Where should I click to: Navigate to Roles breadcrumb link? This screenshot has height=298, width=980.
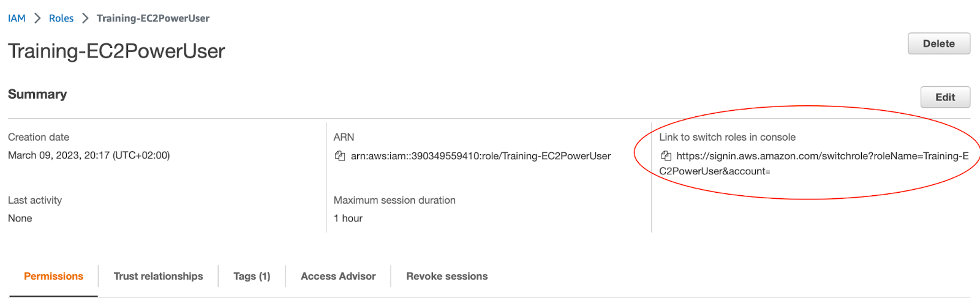click(61, 18)
